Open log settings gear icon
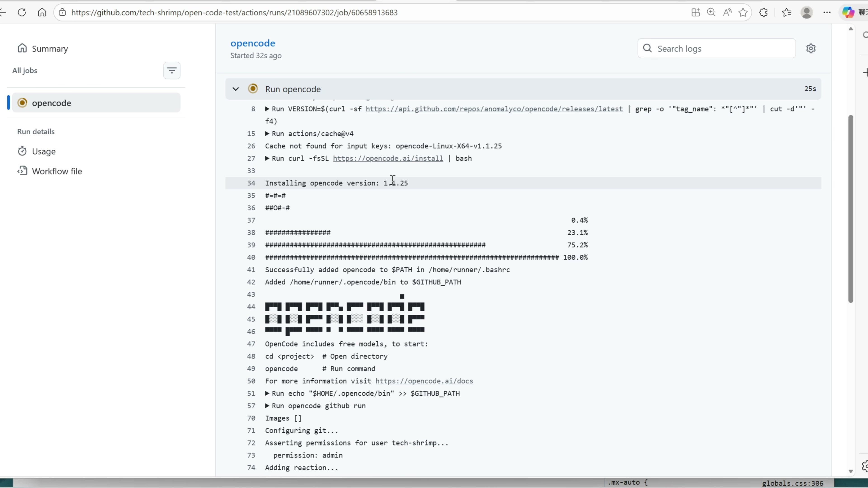The height and width of the screenshot is (488, 868). 811,49
